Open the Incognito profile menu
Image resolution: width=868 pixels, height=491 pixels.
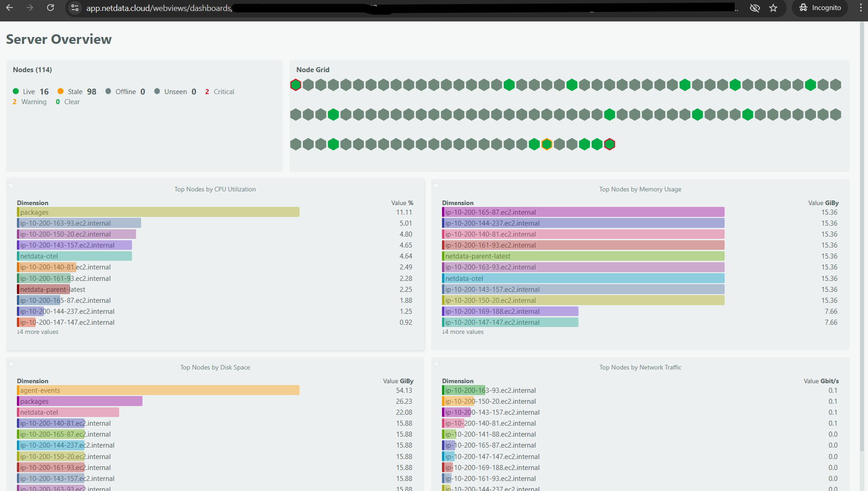820,8
